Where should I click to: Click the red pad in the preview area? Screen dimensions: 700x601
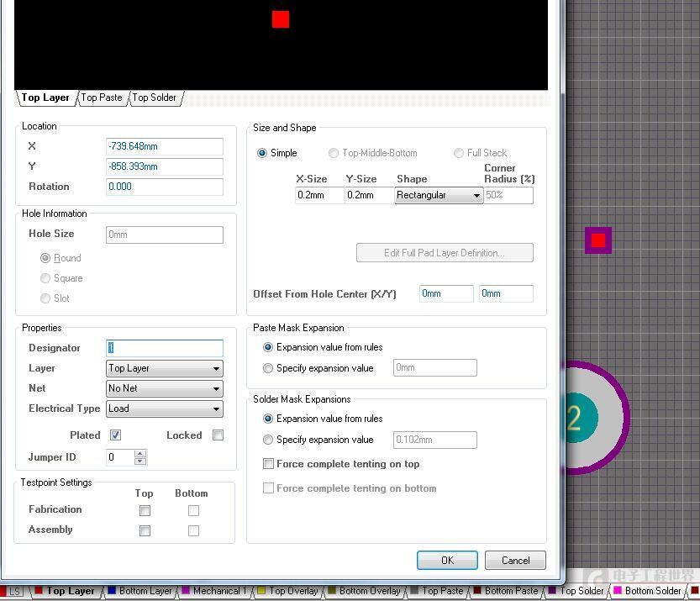tap(281, 19)
